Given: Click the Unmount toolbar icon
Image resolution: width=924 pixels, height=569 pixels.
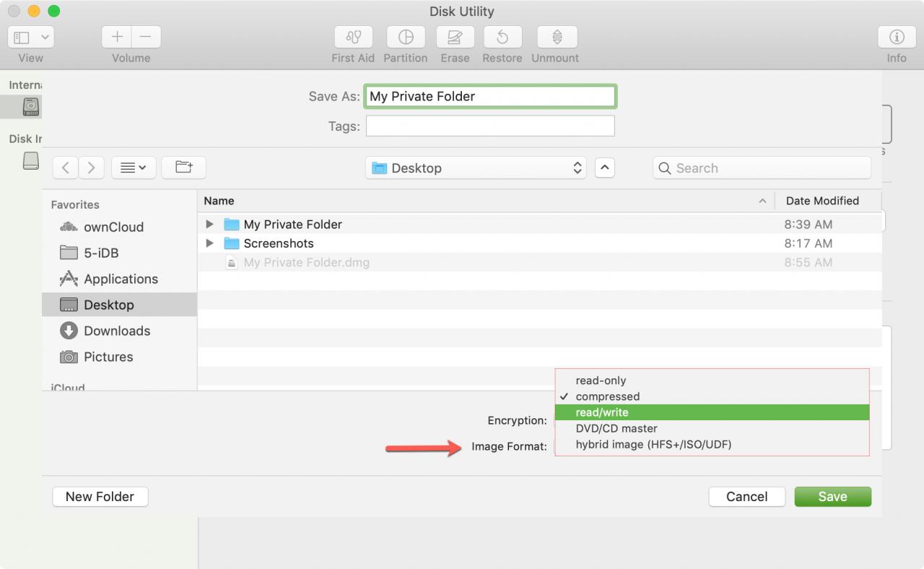Looking at the screenshot, I should tap(556, 37).
